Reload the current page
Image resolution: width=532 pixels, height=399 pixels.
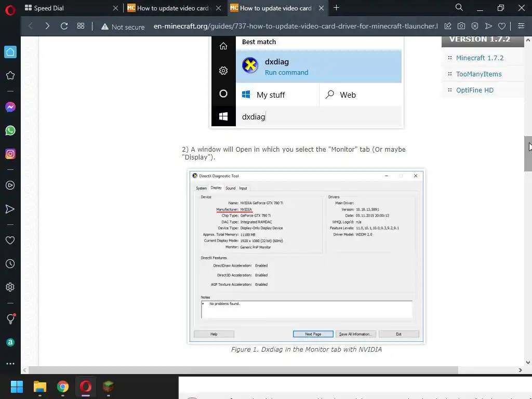point(64,26)
